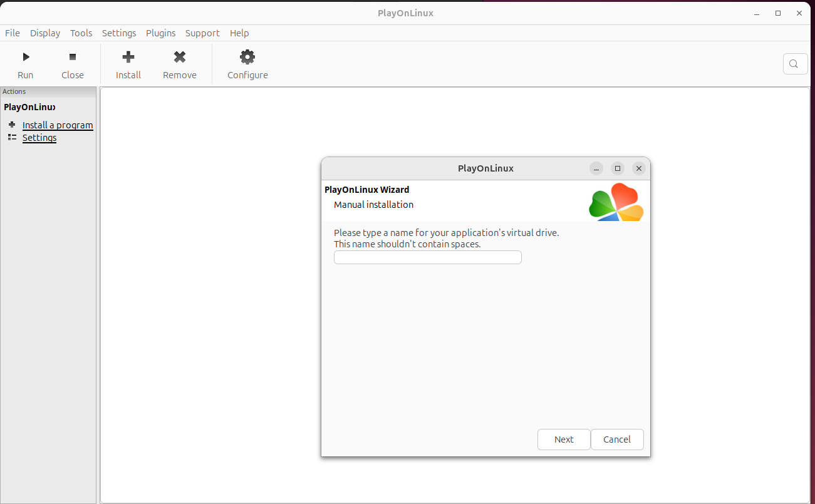This screenshot has width=815, height=504.
Task: Click the Actions panel header
Action: coord(48,91)
